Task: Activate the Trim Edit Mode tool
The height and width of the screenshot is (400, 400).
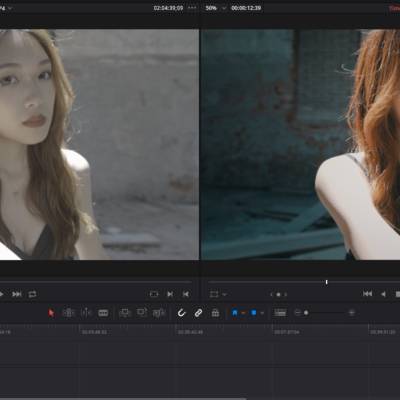Action: click(68, 313)
